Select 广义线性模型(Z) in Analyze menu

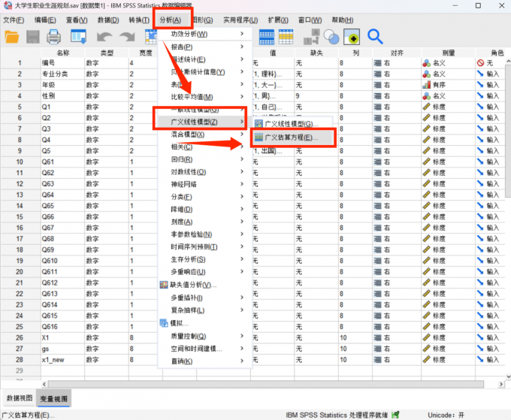tap(204, 122)
